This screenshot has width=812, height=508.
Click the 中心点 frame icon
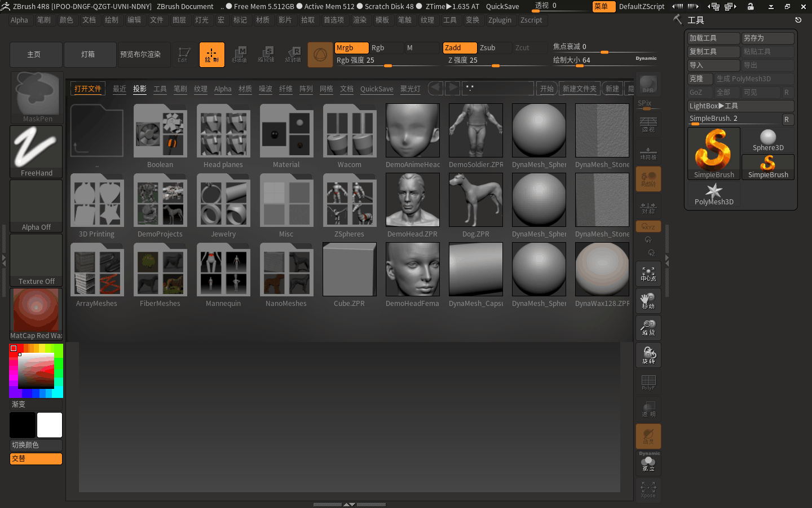648,274
